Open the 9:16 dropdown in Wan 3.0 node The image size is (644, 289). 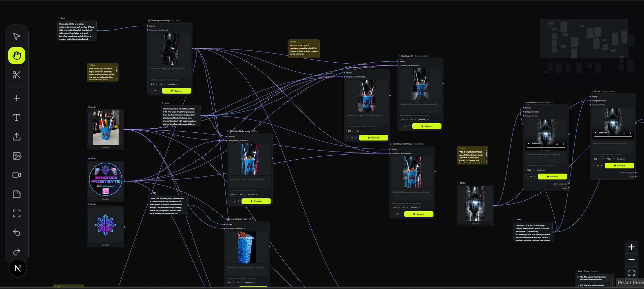[x=598, y=159]
